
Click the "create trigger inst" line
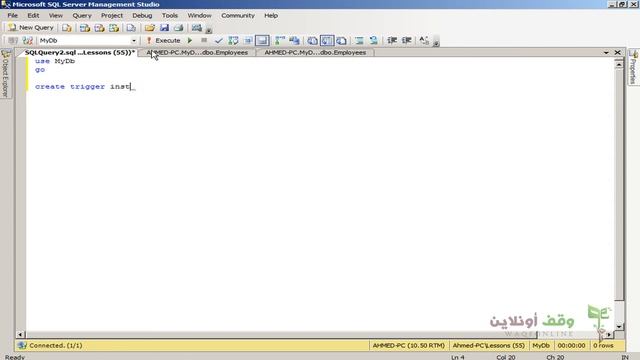83,87
